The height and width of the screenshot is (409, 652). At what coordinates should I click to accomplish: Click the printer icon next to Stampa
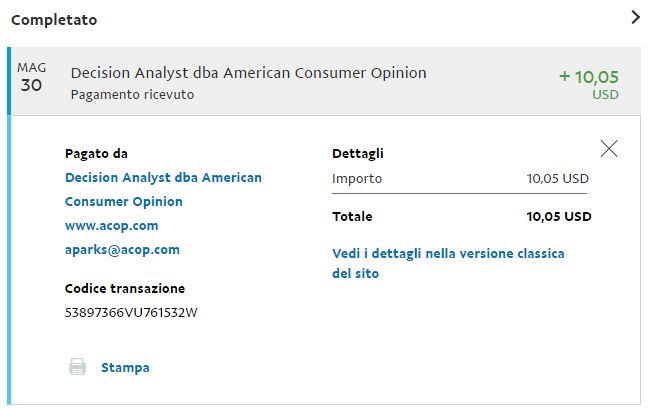click(77, 367)
